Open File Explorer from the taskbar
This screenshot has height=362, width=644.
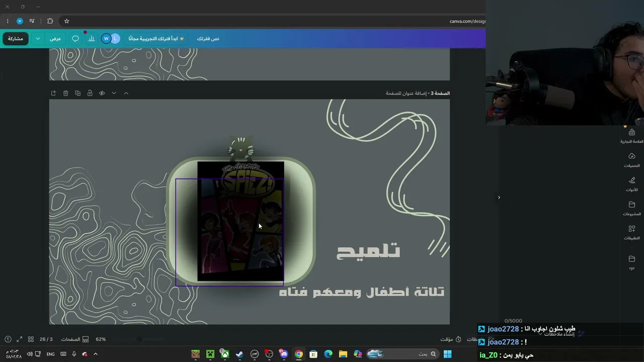pos(343,354)
